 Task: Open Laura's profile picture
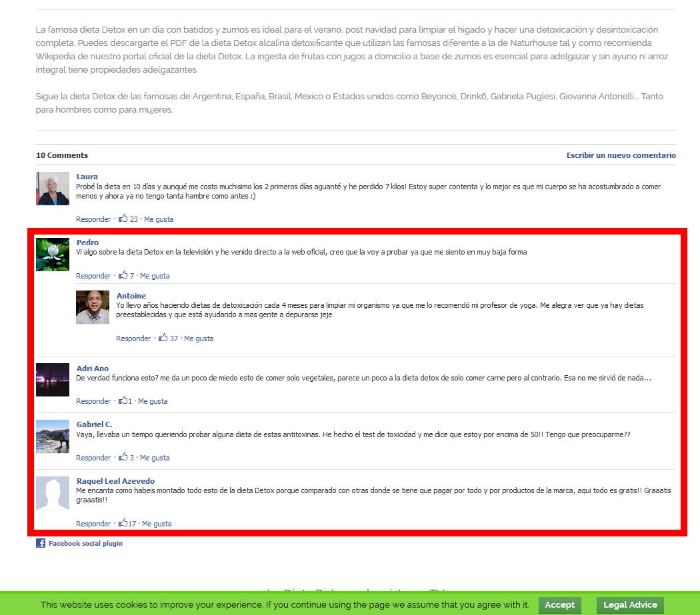coord(53,189)
